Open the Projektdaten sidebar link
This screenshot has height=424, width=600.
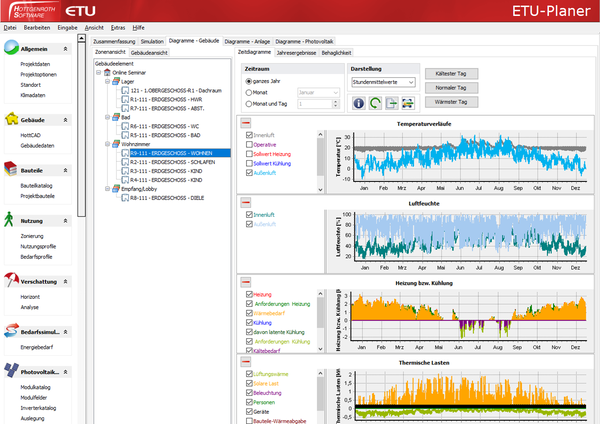(35, 64)
